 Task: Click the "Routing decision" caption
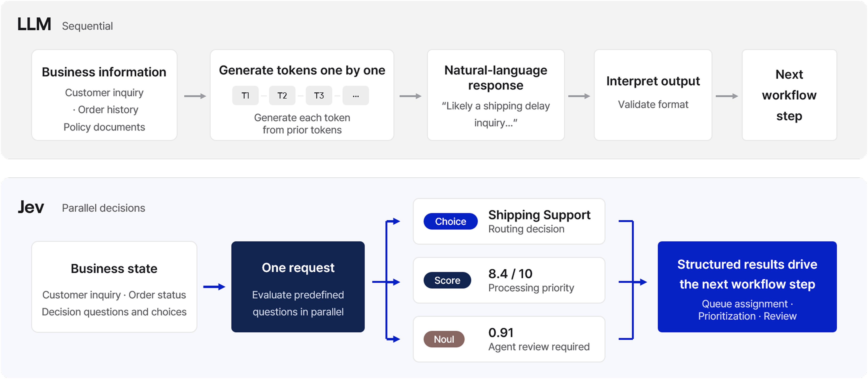click(526, 229)
